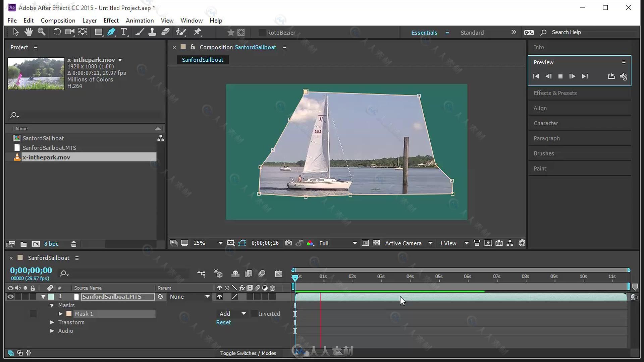This screenshot has height=362, width=644.
Task: Click Toggle Switches / Modes button
Action: (x=248, y=353)
